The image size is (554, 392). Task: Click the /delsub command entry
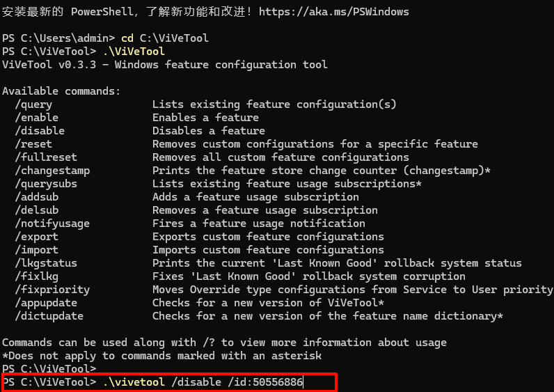click(x=36, y=210)
